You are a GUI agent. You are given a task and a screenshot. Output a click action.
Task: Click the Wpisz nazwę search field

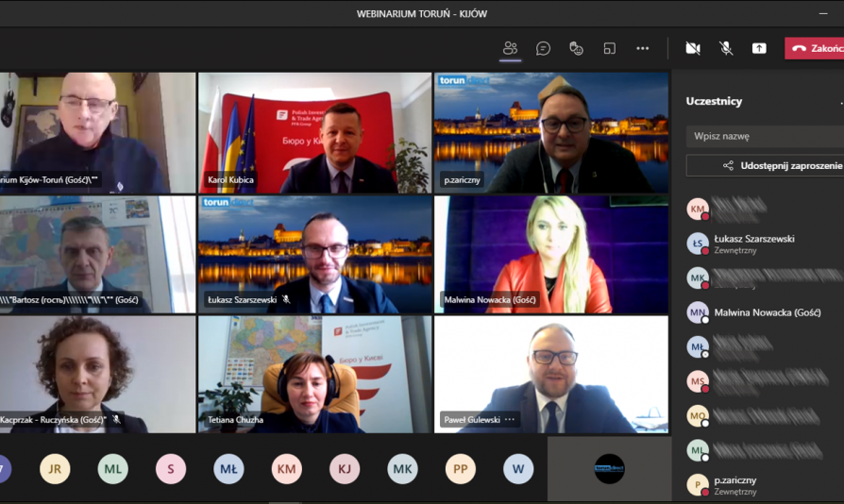point(765,136)
